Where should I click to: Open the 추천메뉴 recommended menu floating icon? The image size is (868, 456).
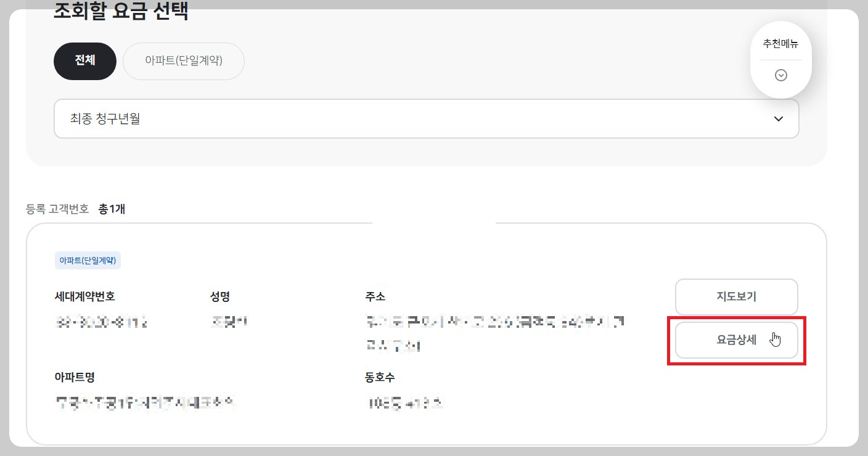[781, 59]
